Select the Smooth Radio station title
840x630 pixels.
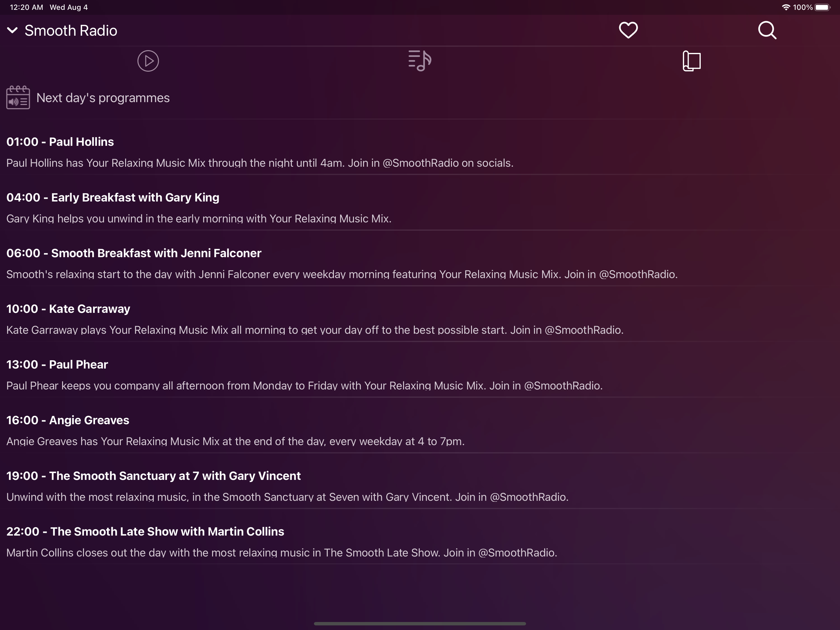click(71, 30)
